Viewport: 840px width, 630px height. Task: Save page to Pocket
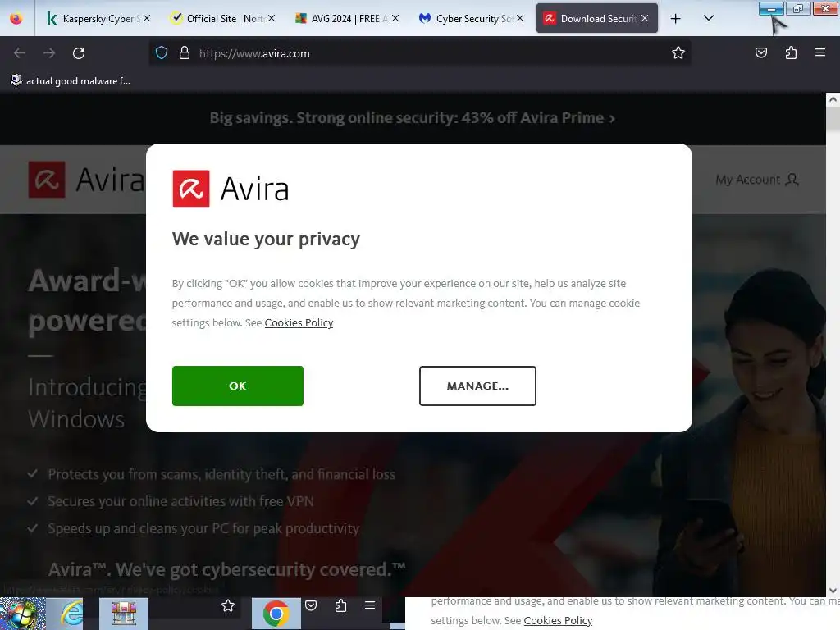pos(761,52)
